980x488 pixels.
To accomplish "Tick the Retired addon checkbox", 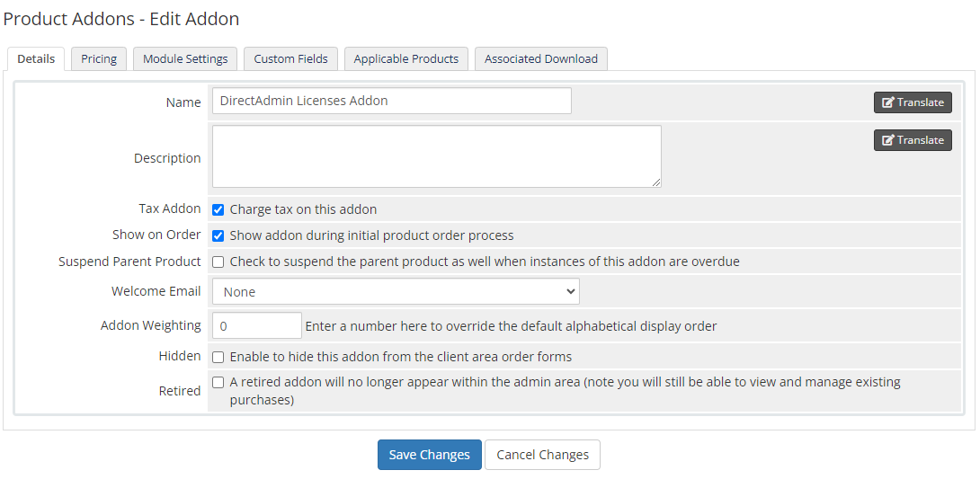I will tap(218, 383).
